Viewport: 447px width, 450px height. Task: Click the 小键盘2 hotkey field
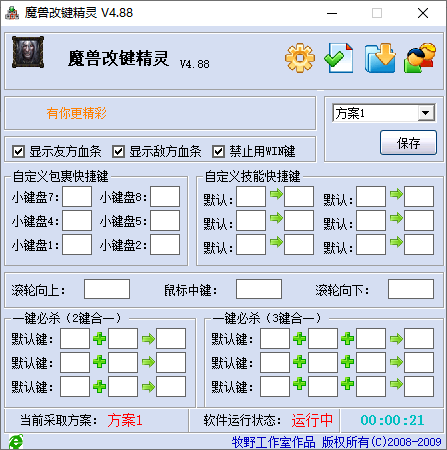pyautogui.click(x=165, y=244)
